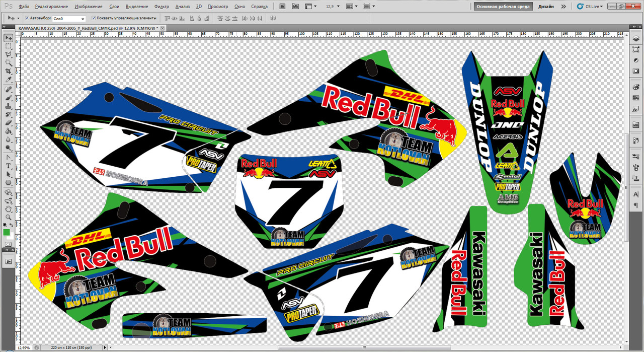The width and height of the screenshot is (644, 352).
Task: Select the Clone Stamp tool
Action: click(8, 106)
